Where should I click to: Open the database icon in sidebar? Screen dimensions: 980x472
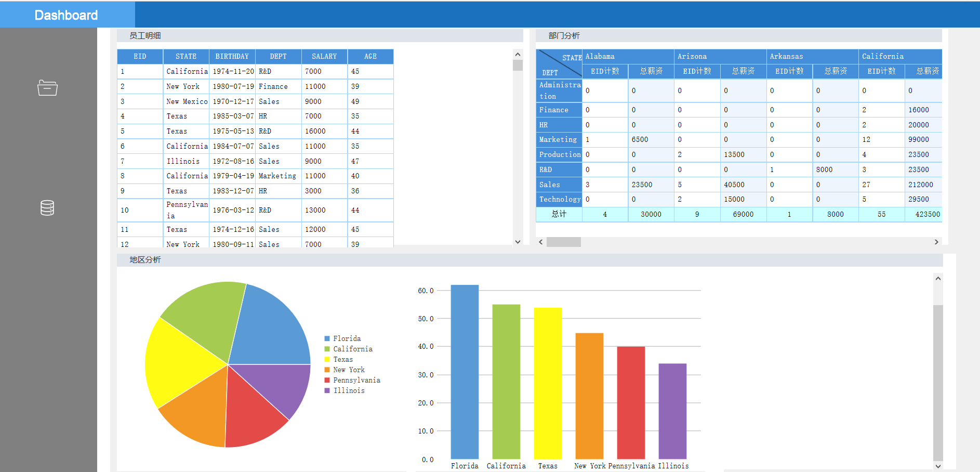(x=47, y=208)
